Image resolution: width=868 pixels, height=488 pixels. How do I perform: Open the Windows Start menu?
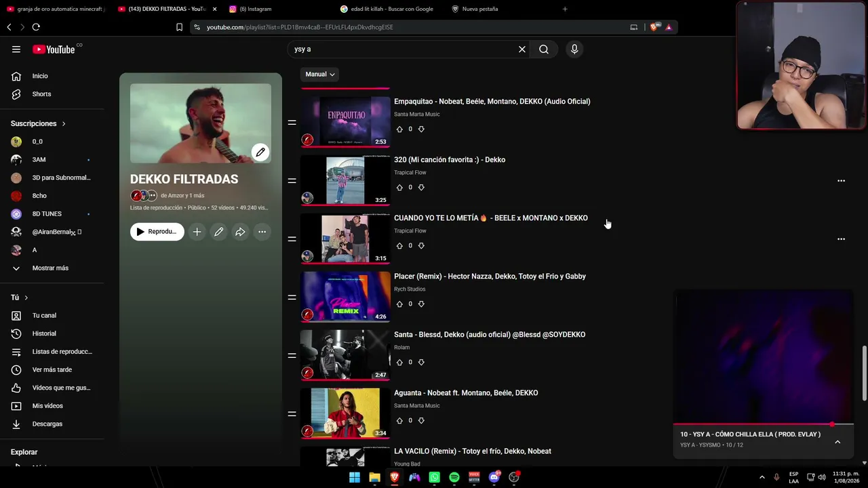click(355, 478)
